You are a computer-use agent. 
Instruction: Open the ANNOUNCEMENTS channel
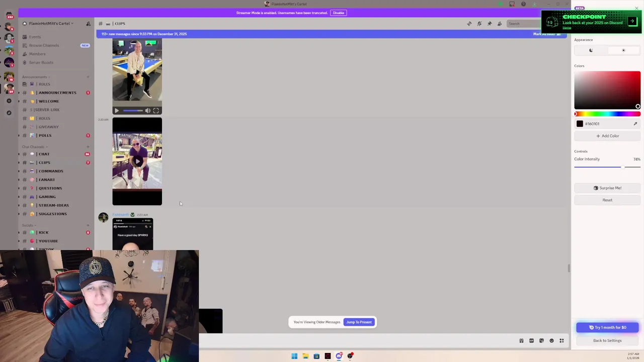pos(55,93)
